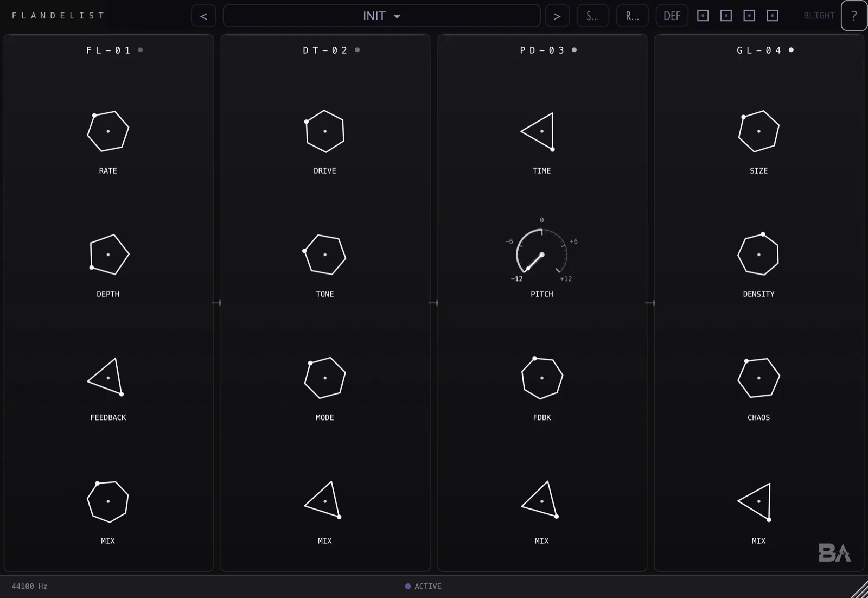Go to the next preset

[557, 16]
